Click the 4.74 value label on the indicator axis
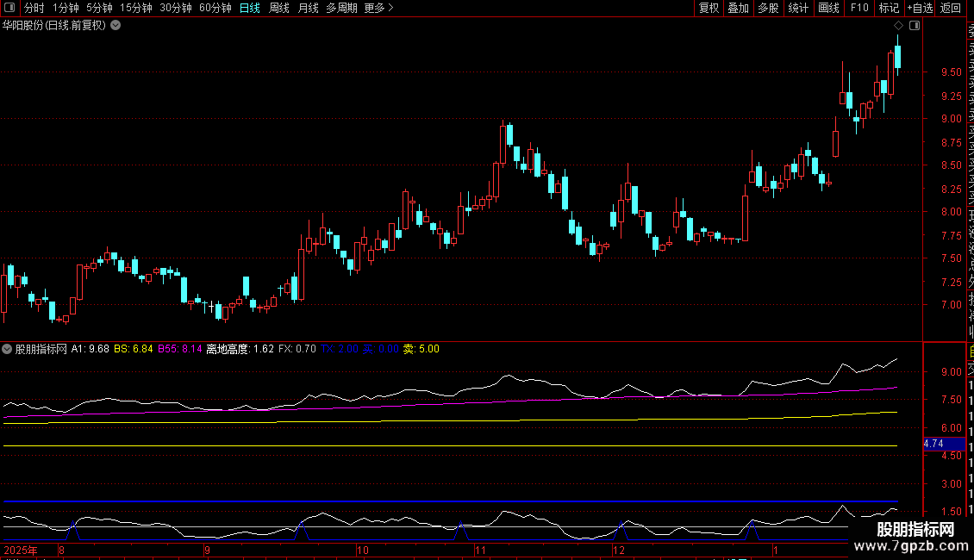 point(934,444)
